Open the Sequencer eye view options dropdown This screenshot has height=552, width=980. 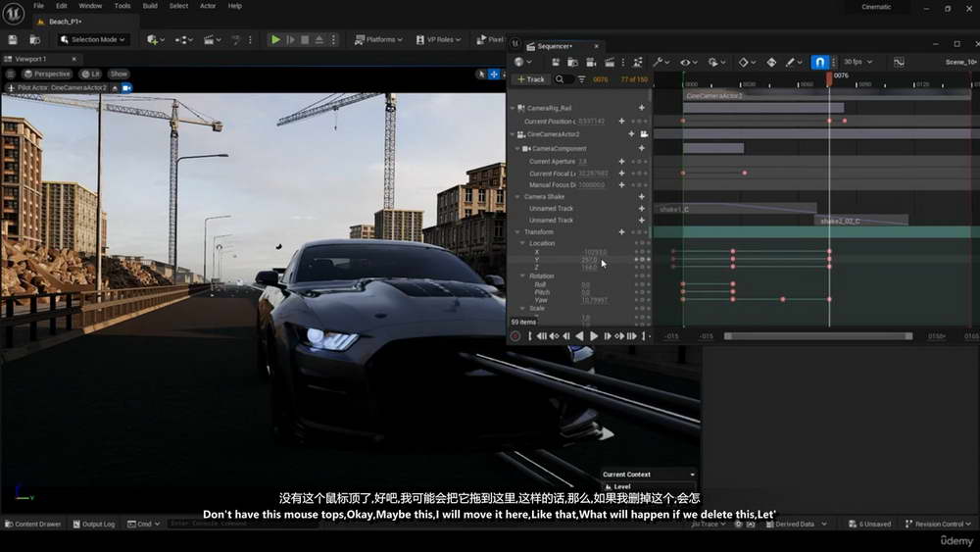pyautogui.click(x=689, y=62)
